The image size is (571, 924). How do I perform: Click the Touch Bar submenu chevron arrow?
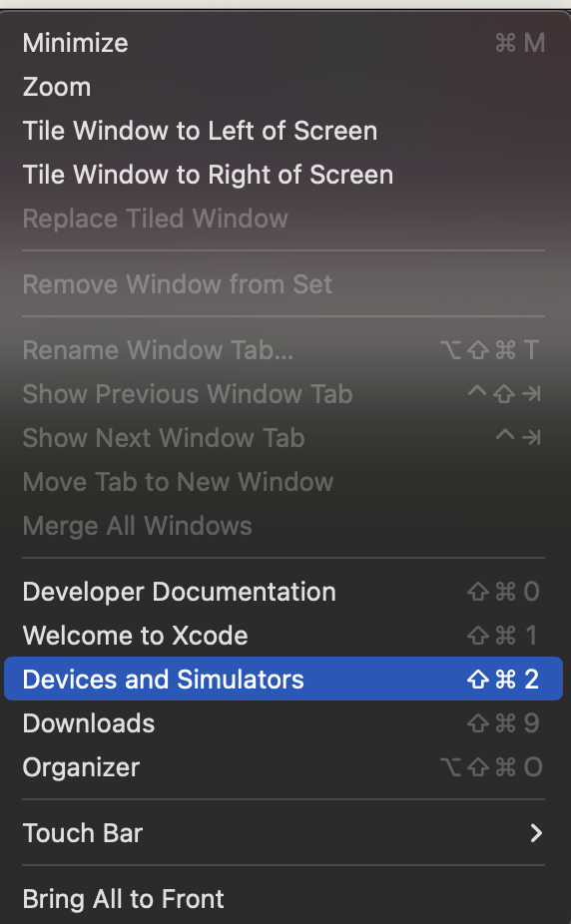[x=536, y=833]
